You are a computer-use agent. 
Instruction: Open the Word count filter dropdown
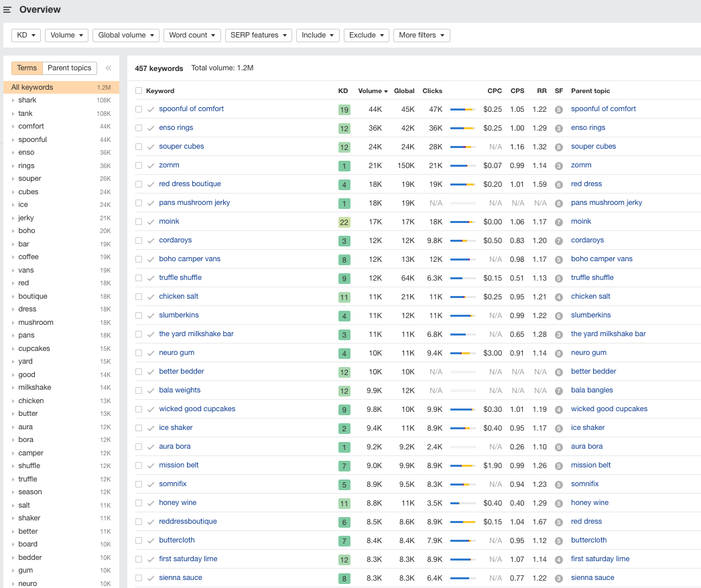[x=192, y=35]
